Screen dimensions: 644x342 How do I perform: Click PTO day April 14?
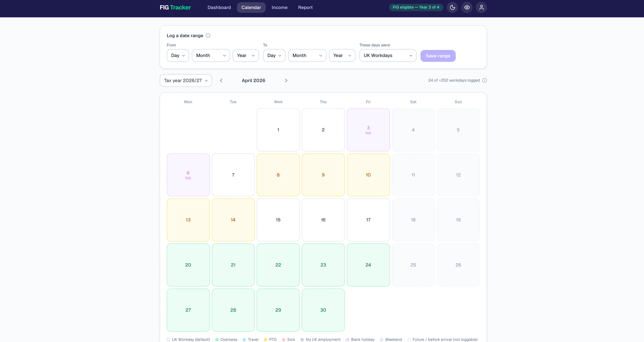233,220
